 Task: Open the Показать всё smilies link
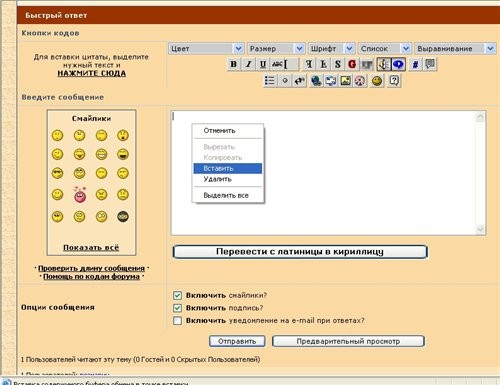click(x=91, y=248)
